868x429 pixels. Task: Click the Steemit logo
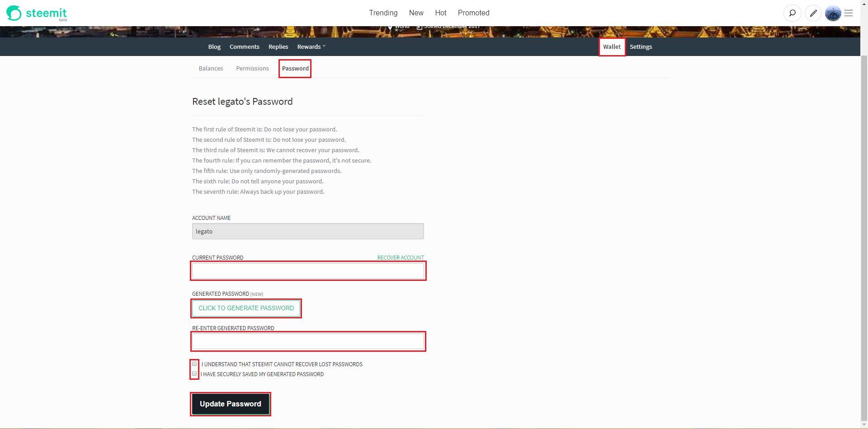37,13
